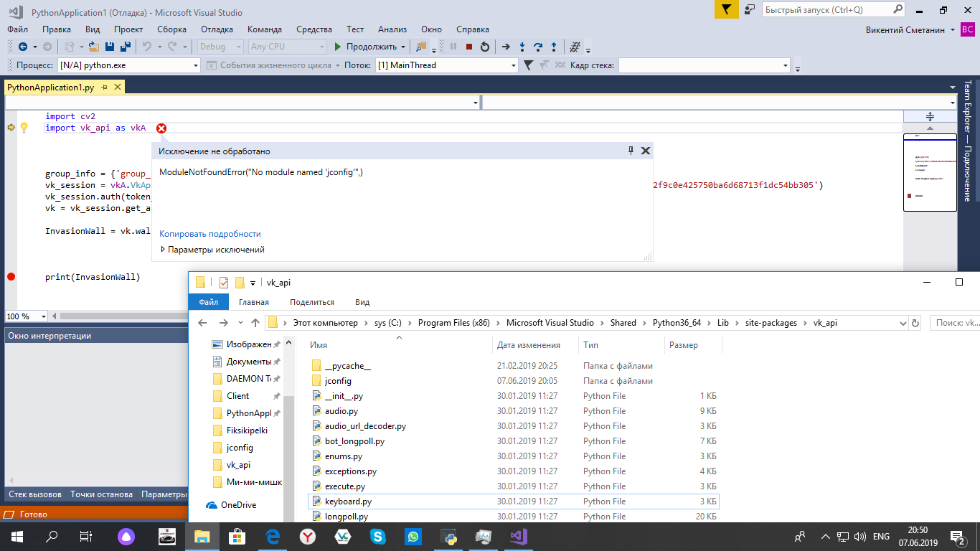The height and width of the screenshot is (551, 980).
Task: Close the exception popup
Action: tap(645, 151)
